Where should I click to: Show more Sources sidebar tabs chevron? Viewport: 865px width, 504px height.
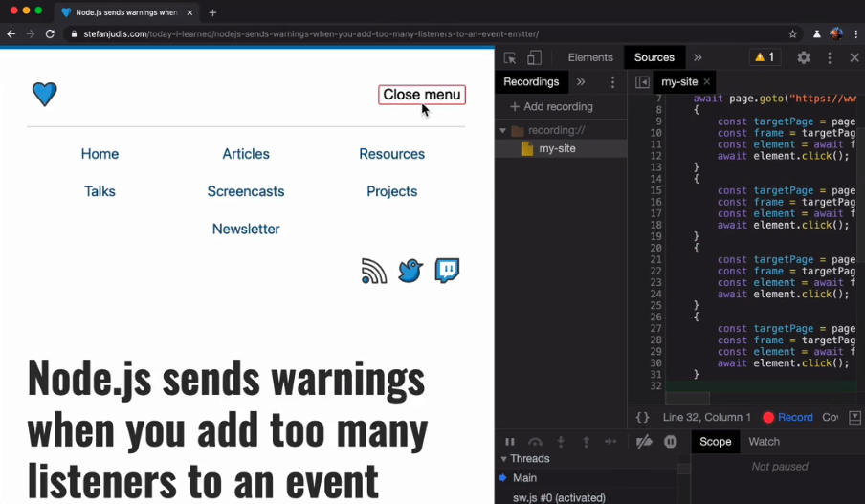point(581,81)
